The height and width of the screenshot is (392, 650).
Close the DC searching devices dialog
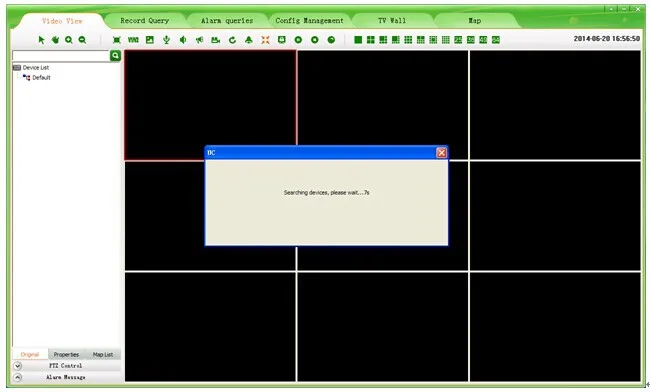tap(441, 153)
